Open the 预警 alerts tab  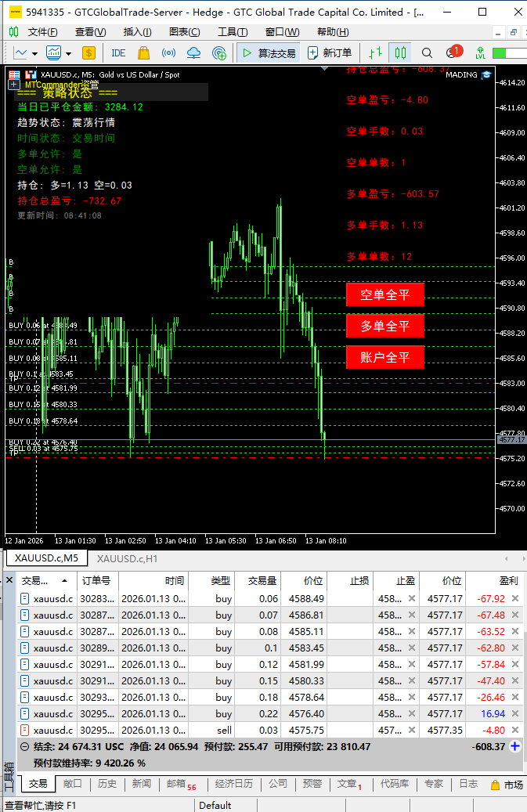(312, 784)
